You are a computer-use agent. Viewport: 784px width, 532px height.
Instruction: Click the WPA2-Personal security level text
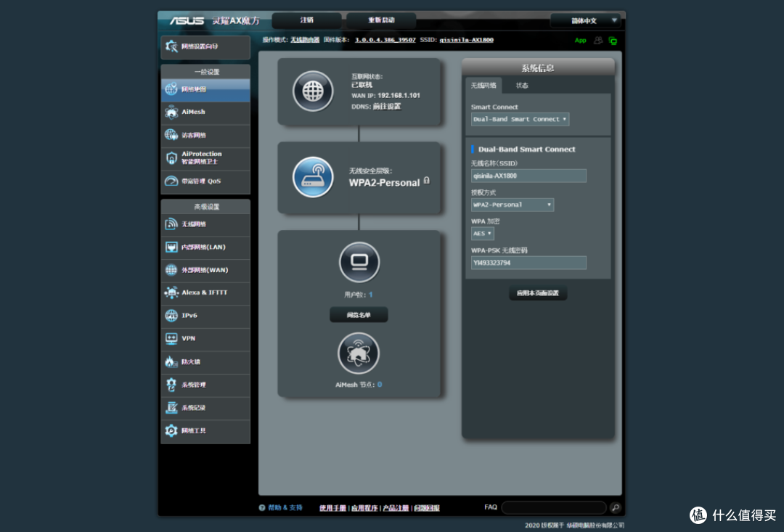pyautogui.click(x=384, y=183)
